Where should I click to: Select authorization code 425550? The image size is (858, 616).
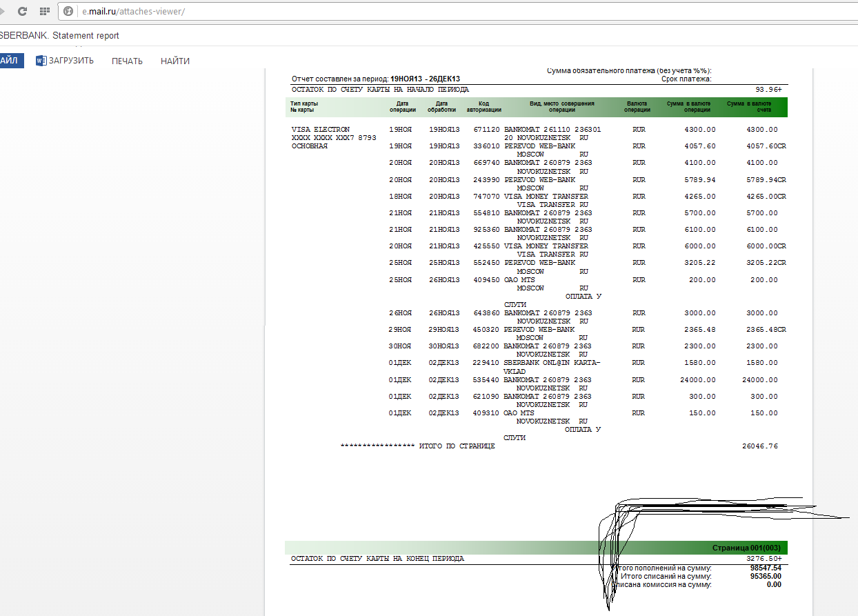tap(486, 246)
